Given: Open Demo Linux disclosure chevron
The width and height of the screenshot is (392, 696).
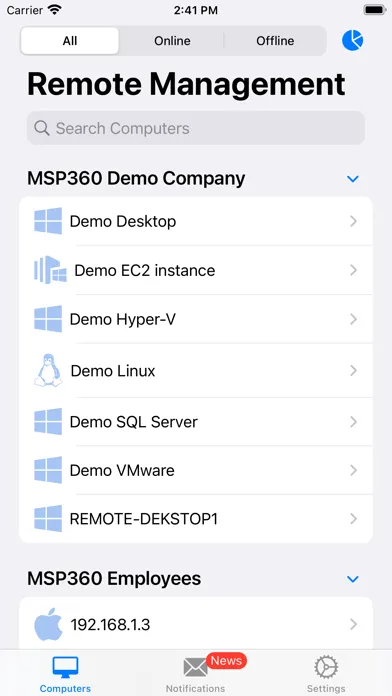Looking at the screenshot, I should [x=353, y=371].
